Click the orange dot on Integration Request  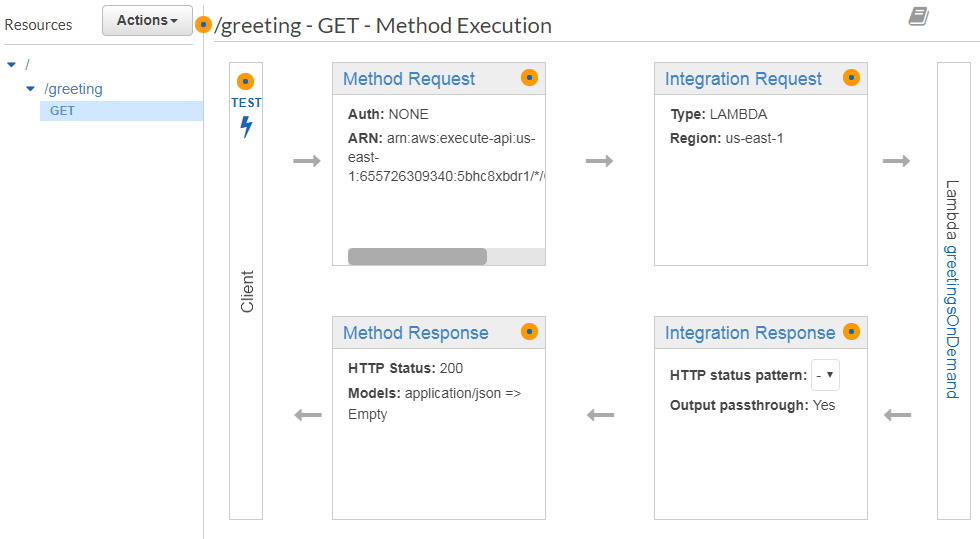click(x=851, y=77)
